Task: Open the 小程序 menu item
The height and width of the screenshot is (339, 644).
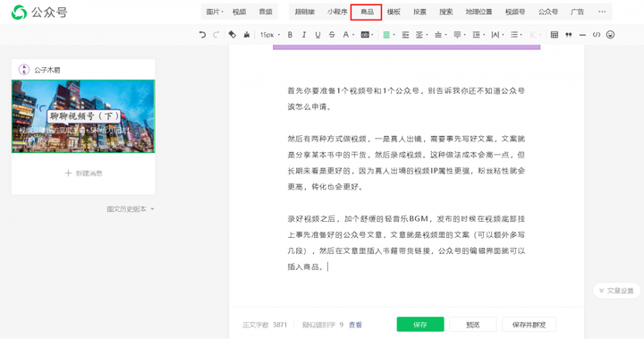Action: coord(337,12)
